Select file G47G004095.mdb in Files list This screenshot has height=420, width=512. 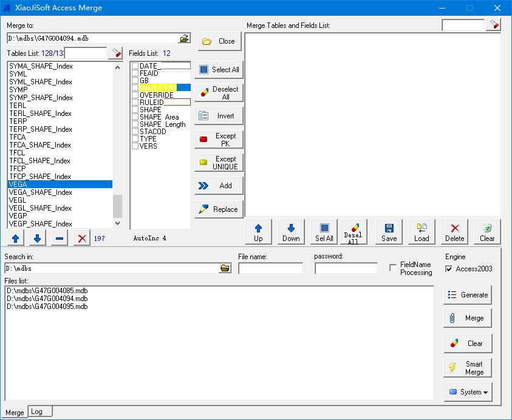click(x=47, y=307)
